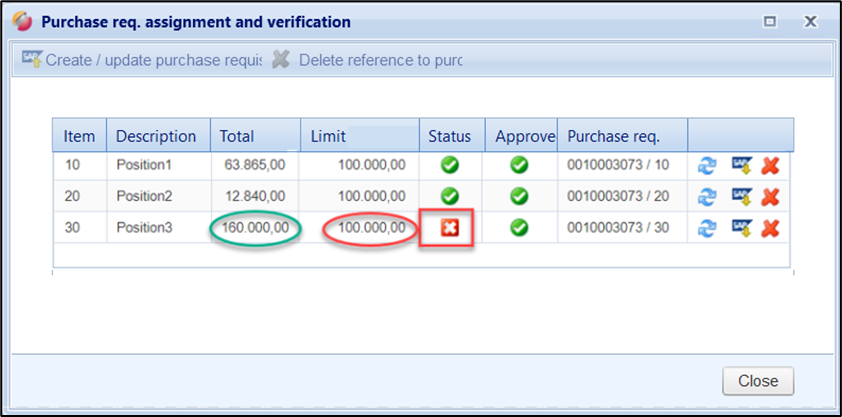Click item number 30 cell
Image resolution: width=842 pixels, height=417 pixels.
[x=79, y=228]
